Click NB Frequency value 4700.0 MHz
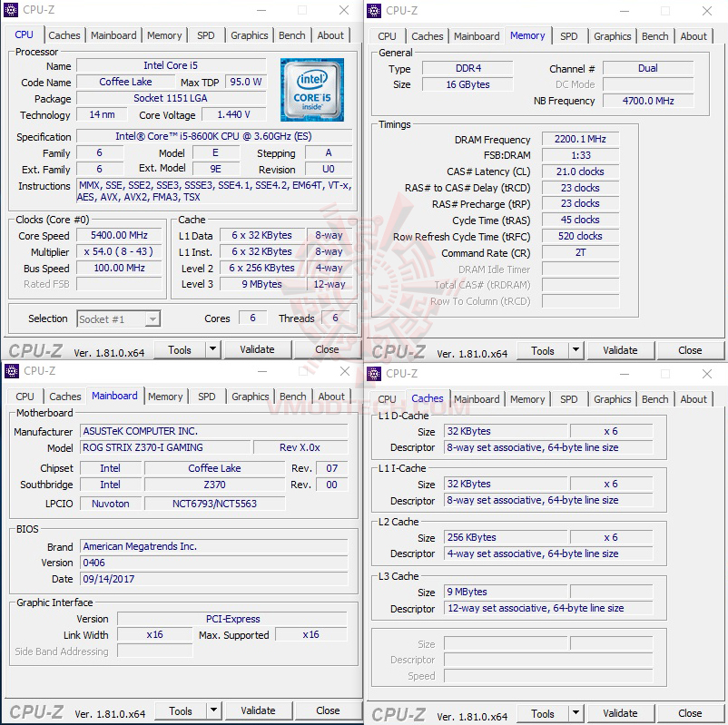 coord(648,101)
